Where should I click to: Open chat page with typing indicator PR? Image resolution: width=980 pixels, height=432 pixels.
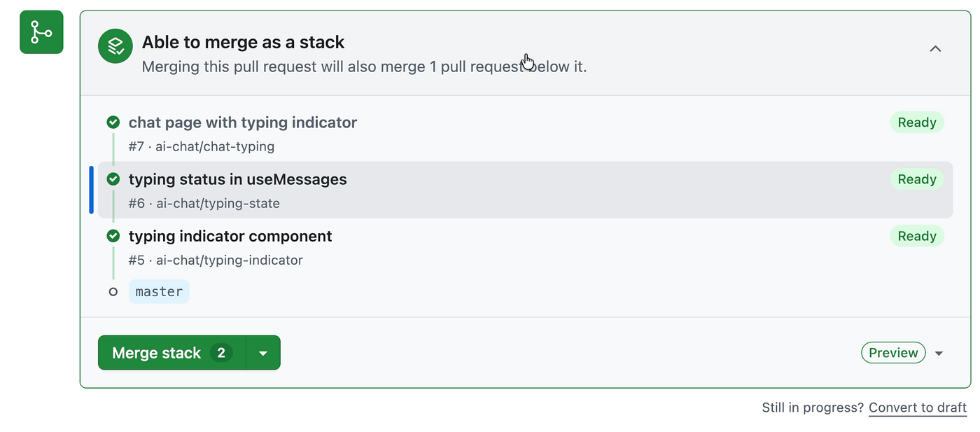243,123
